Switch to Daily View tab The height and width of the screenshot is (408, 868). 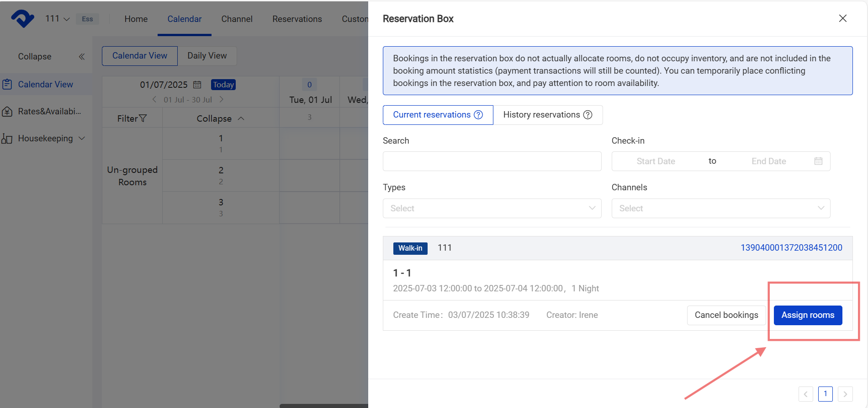pyautogui.click(x=207, y=56)
